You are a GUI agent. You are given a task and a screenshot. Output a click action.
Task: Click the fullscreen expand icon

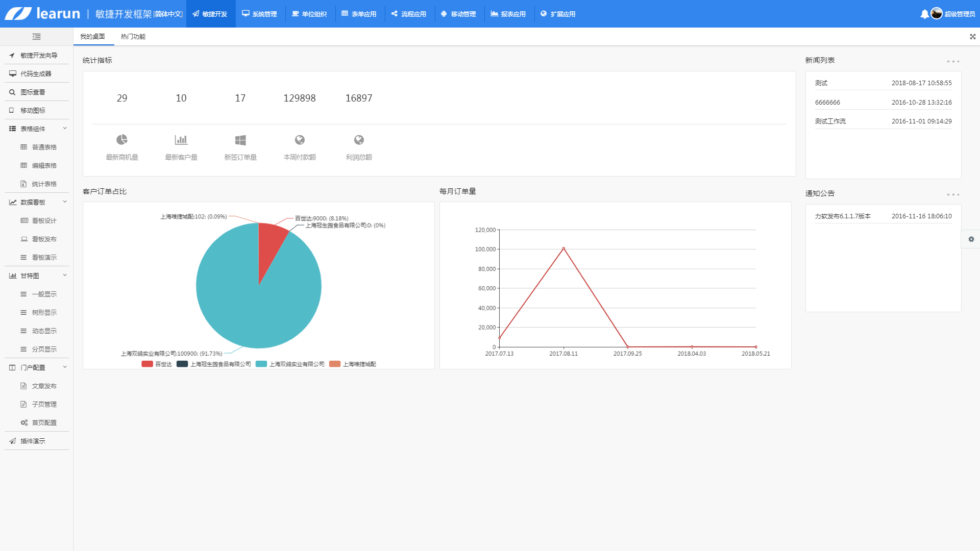click(973, 37)
